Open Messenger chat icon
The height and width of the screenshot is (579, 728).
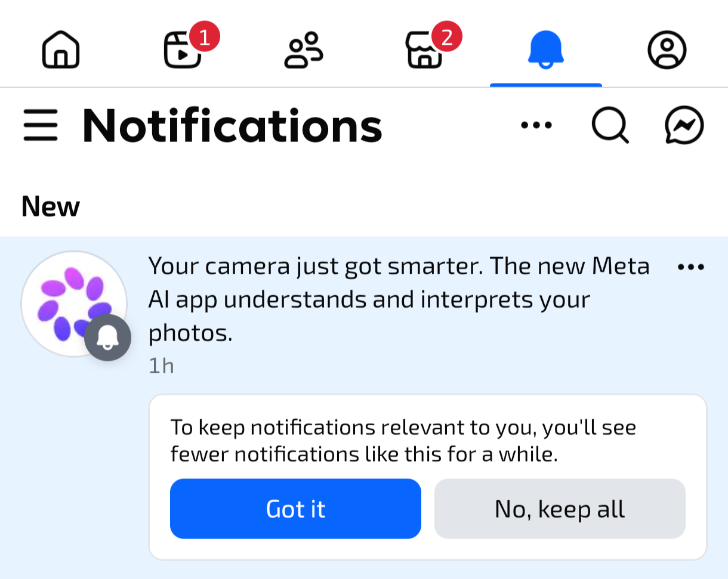pos(684,125)
